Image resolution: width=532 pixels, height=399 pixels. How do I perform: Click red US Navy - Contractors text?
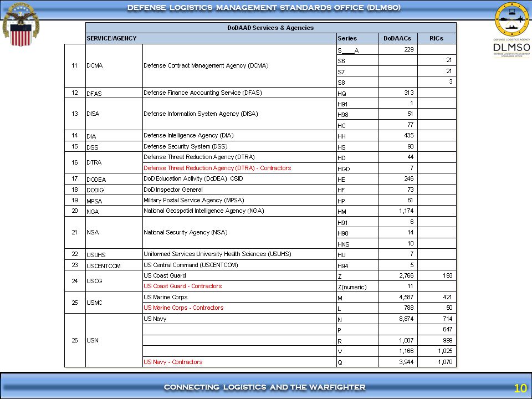tap(173, 362)
